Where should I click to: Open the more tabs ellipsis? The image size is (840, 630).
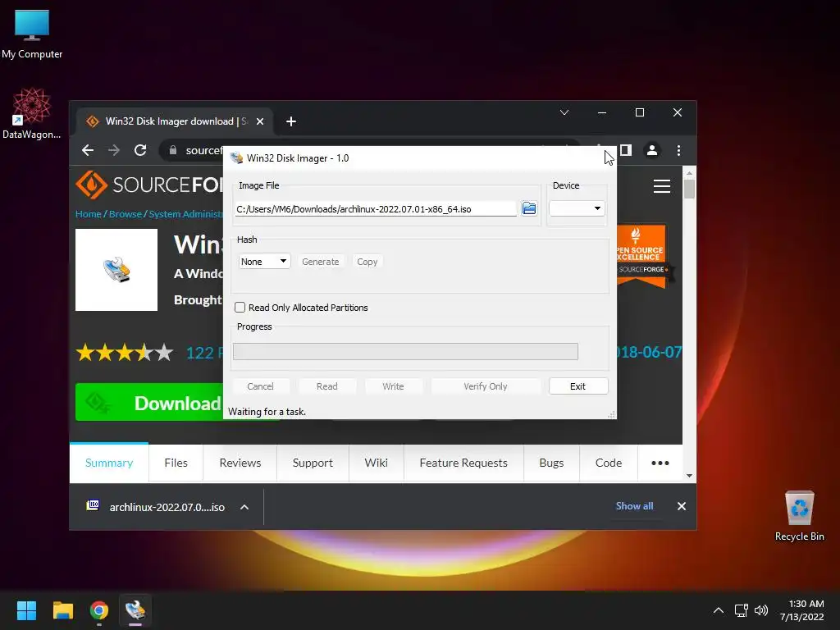[x=660, y=463]
